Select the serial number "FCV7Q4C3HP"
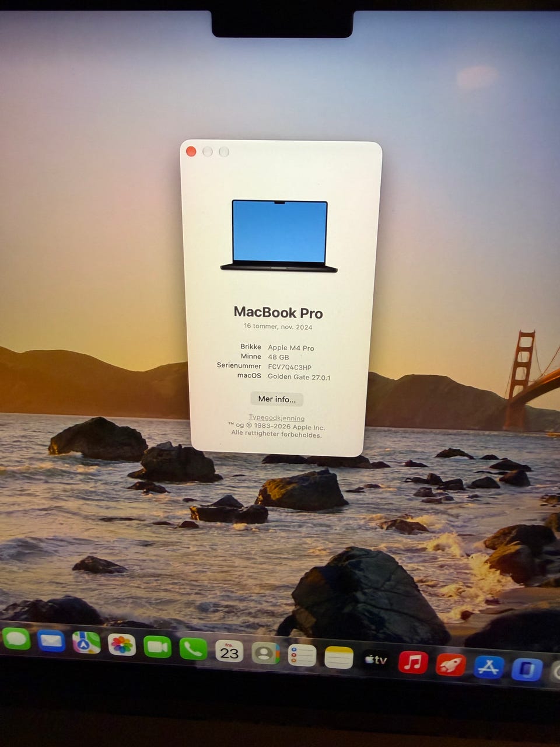Viewport: 560px width, 747px height. [290, 367]
